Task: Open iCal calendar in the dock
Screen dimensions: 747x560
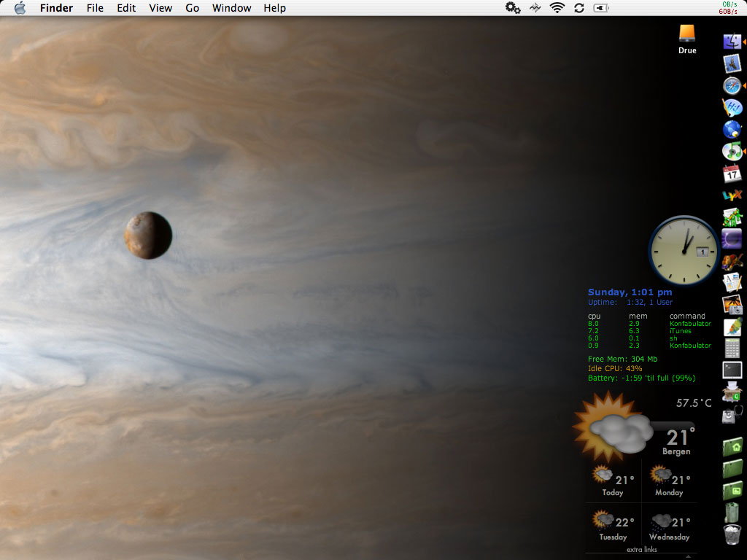Action: [x=732, y=174]
